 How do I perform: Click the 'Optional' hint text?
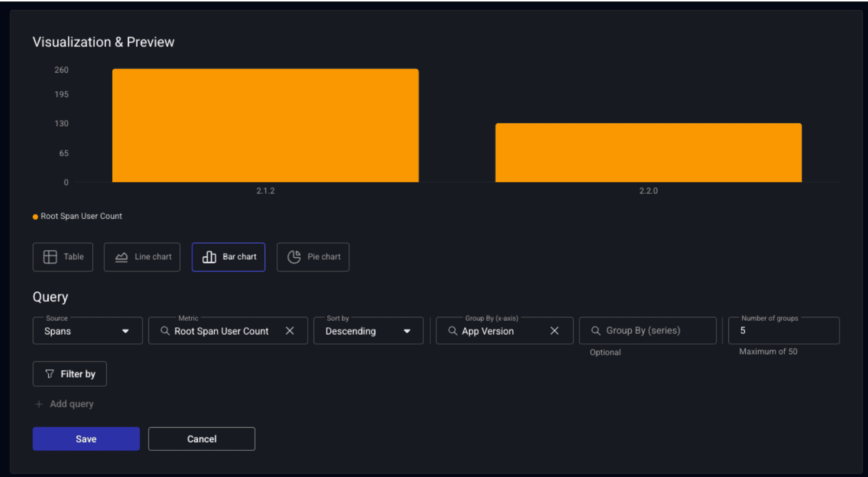(x=605, y=352)
